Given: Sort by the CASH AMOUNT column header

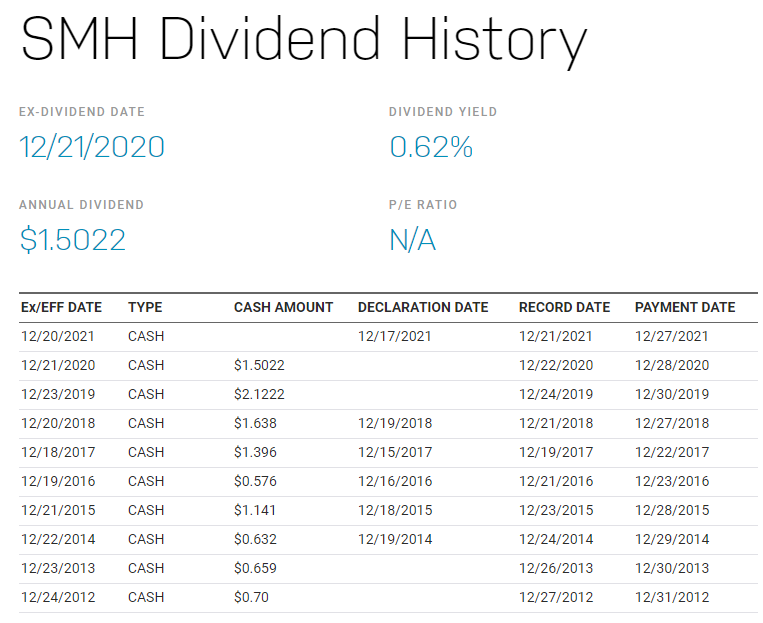Looking at the screenshot, I should tap(283, 307).
